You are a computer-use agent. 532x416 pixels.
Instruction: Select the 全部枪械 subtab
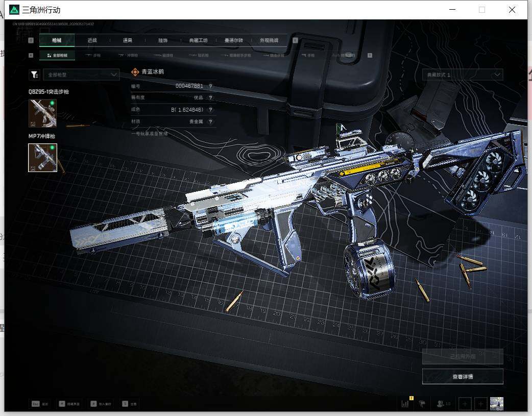(57, 55)
